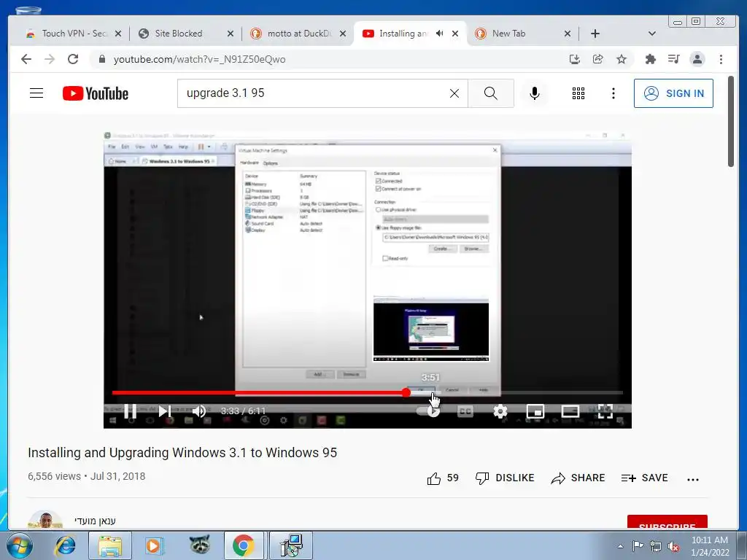Click the DISLIKE button
The width and height of the screenshot is (747, 560).
point(505,478)
